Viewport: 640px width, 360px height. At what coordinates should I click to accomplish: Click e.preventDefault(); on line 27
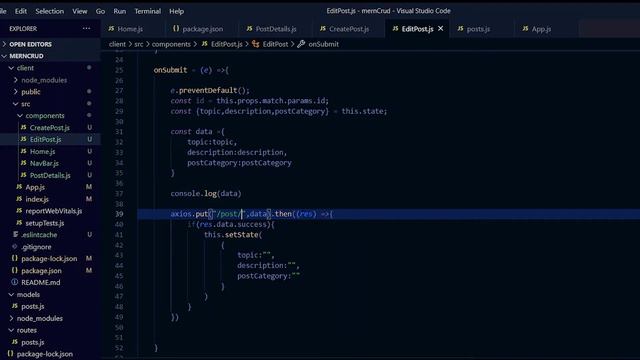coord(210,90)
